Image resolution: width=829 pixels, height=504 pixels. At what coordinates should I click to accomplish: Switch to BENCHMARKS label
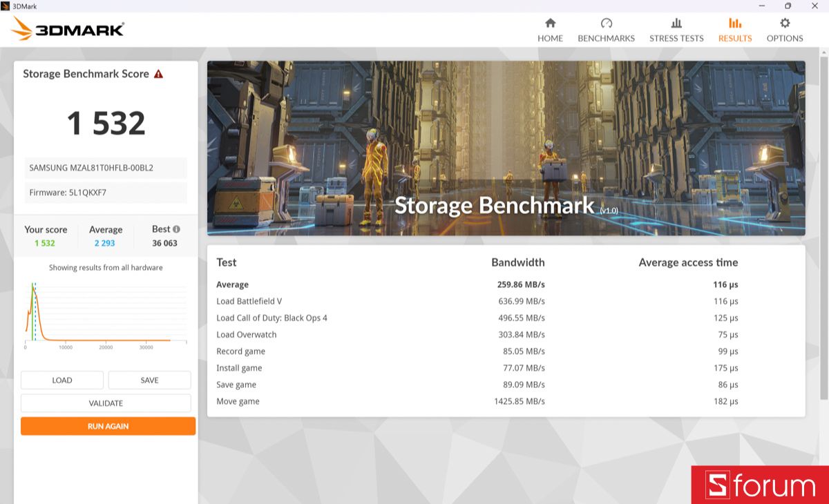606,39
